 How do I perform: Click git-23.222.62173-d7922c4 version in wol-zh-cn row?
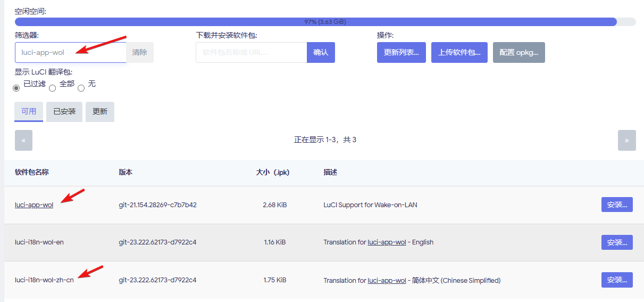tap(158, 280)
